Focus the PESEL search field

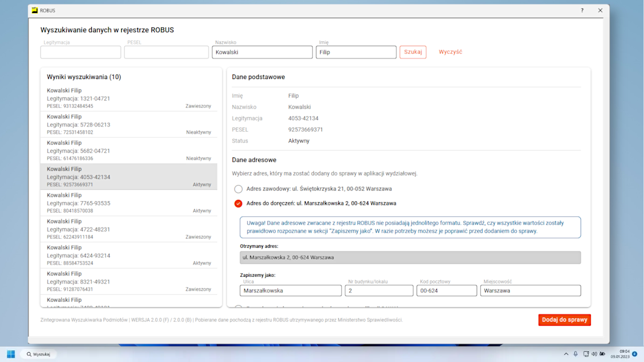click(166, 52)
